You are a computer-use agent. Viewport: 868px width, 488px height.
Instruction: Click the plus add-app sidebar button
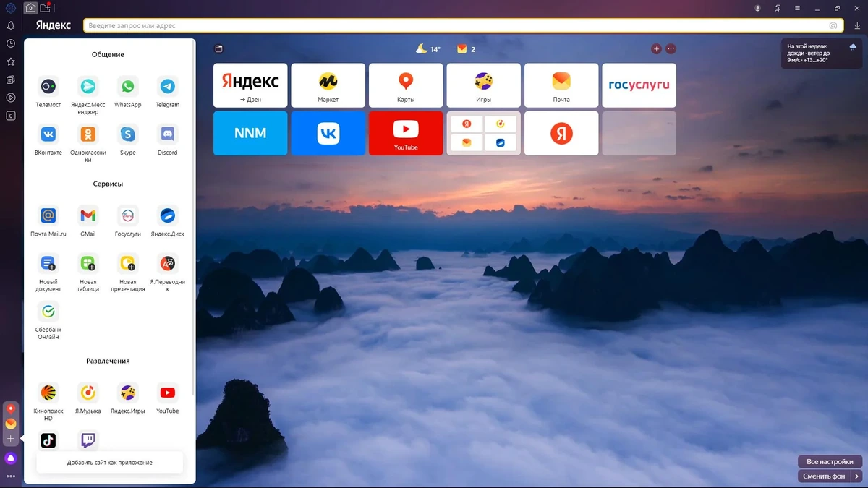click(11, 439)
